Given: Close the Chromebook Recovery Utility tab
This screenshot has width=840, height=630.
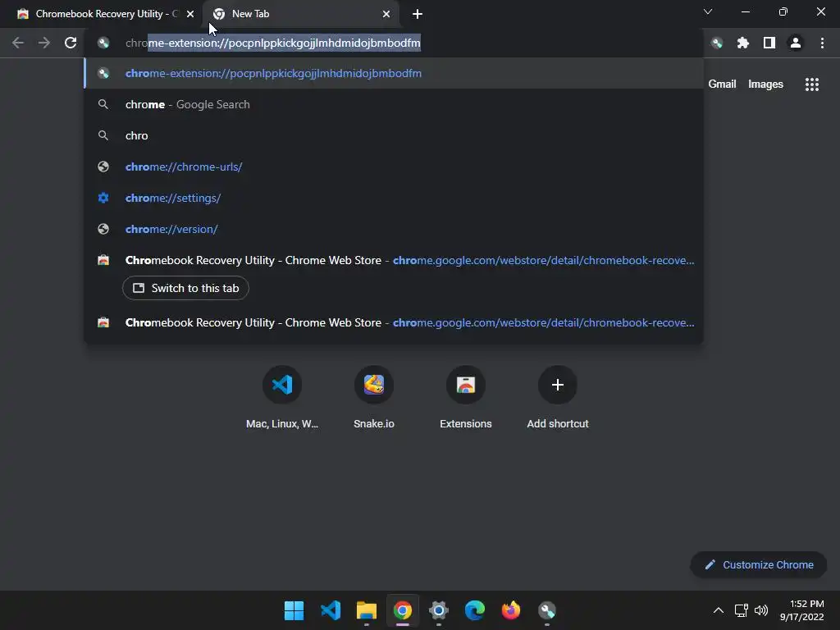Looking at the screenshot, I should tap(190, 14).
